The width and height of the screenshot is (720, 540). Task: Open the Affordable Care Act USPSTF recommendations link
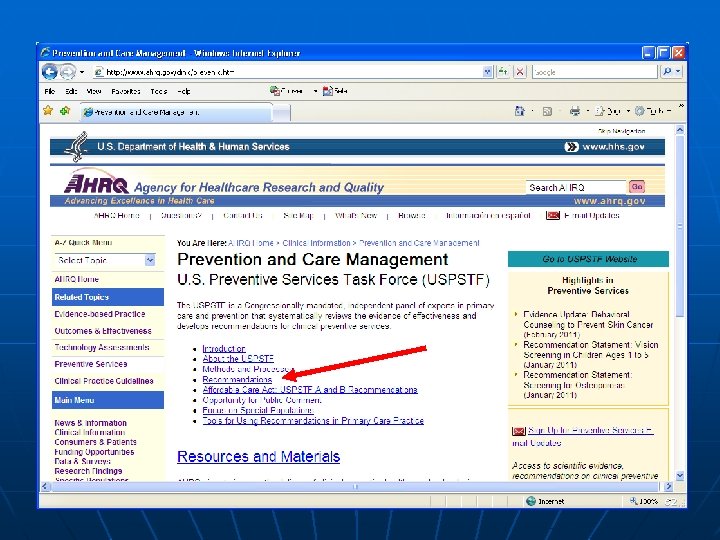coord(310,390)
